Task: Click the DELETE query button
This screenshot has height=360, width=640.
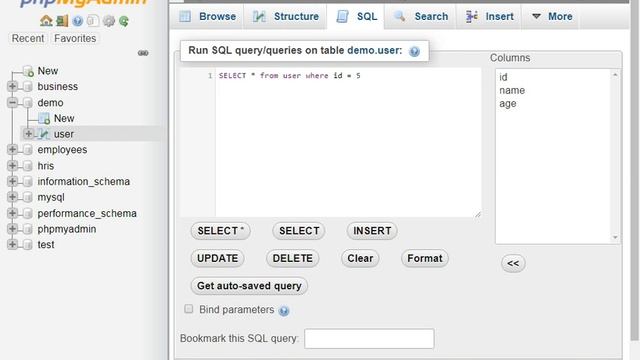Action: [293, 258]
